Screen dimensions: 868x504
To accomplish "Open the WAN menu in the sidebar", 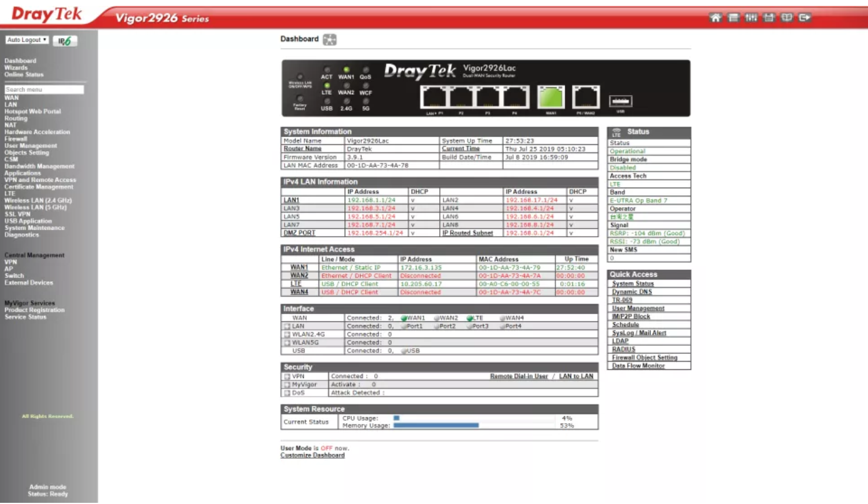I will tap(12, 98).
